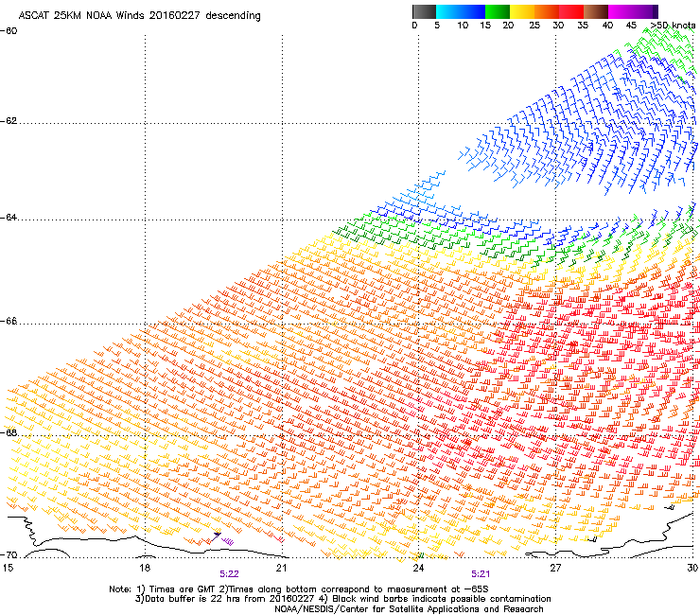The image size is (700, 615).
Task: Click the brown 35-40 knots legend swatch
Action: tap(596, 11)
